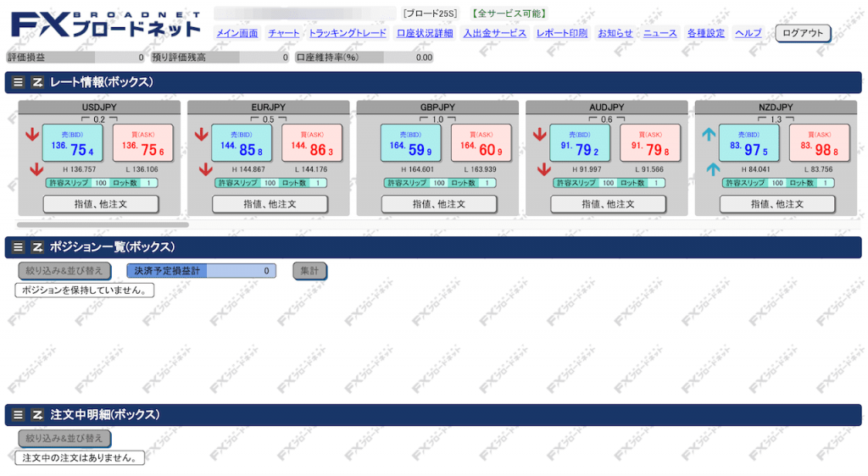Click 指値、他注文 under NZDJPY
868x476 pixels.
777,204
